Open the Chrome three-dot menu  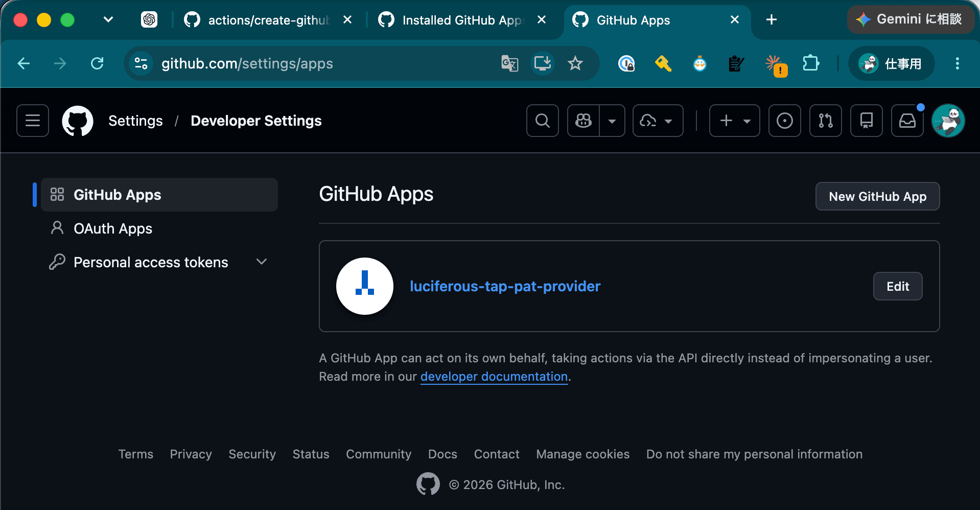pyautogui.click(x=958, y=63)
